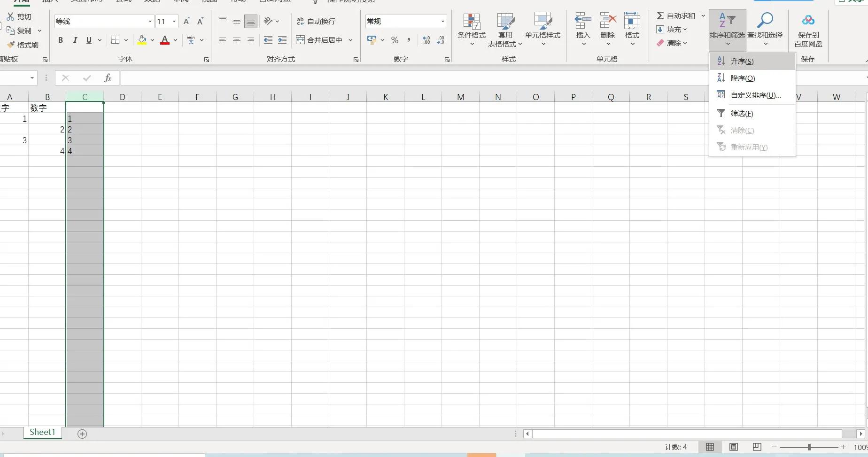This screenshot has height=457, width=868.
Task: Toggle bold formatting
Action: coord(60,40)
